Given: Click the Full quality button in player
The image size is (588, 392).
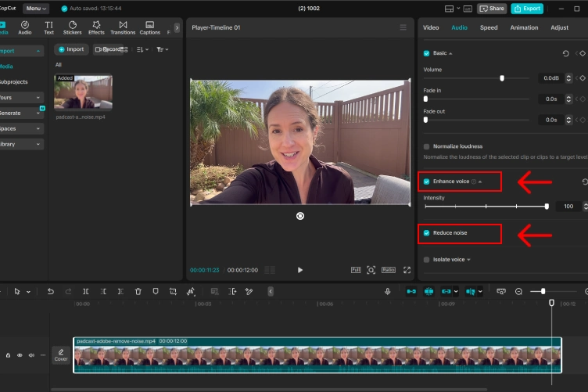Looking at the screenshot, I should pyautogui.click(x=356, y=270).
